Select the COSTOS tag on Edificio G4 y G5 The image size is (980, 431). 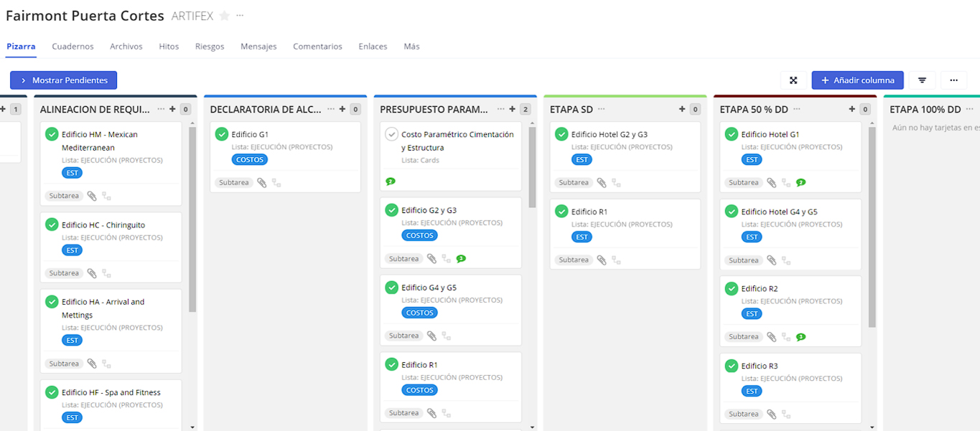419,313
